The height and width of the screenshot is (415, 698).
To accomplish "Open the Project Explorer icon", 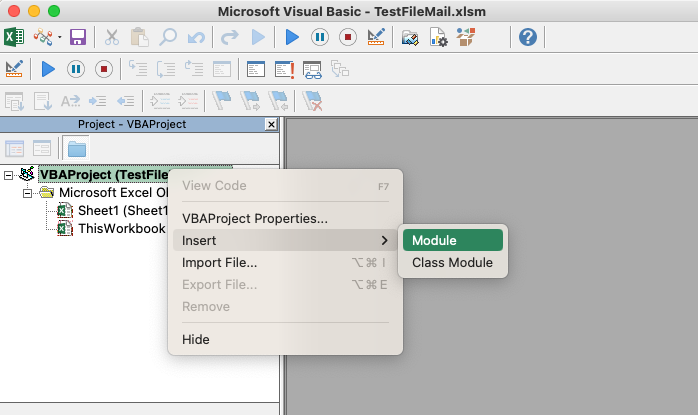I will (x=410, y=37).
